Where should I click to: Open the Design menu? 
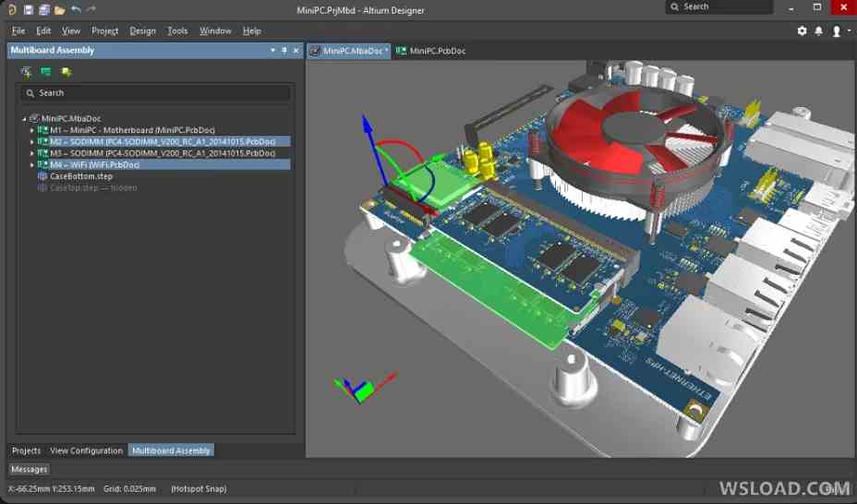(142, 31)
